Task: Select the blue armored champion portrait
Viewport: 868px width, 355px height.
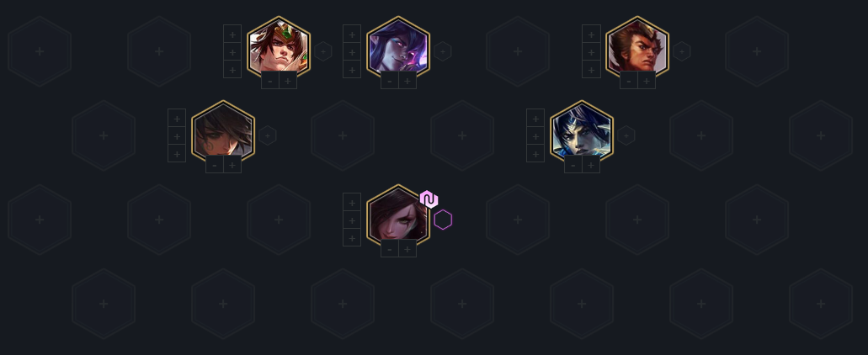Action: point(582,131)
